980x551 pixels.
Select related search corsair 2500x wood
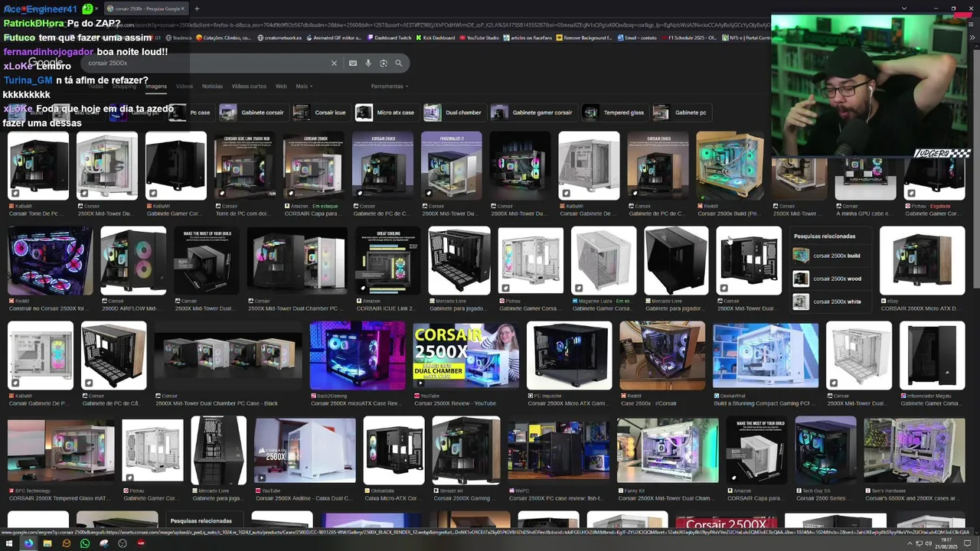coord(829,279)
